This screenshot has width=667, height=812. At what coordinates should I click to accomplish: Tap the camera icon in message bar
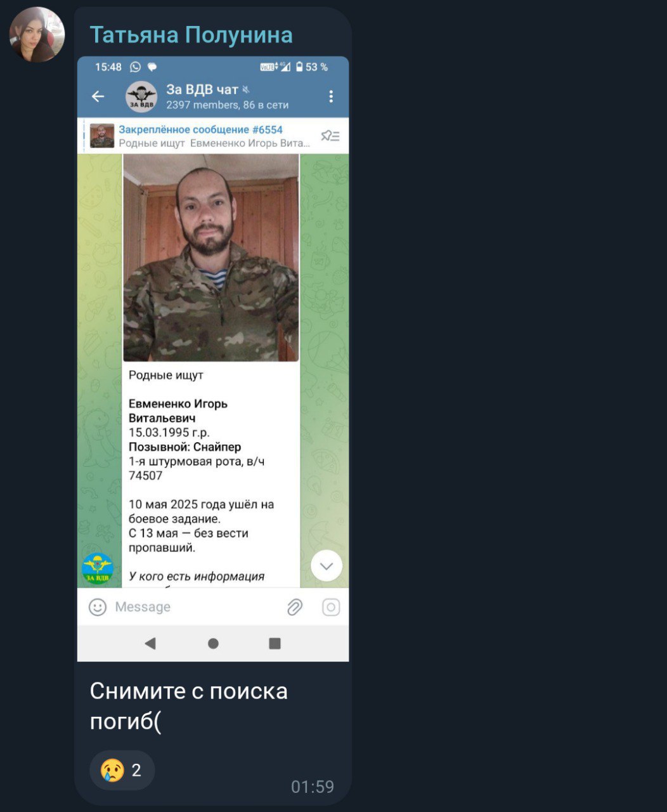(331, 607)
